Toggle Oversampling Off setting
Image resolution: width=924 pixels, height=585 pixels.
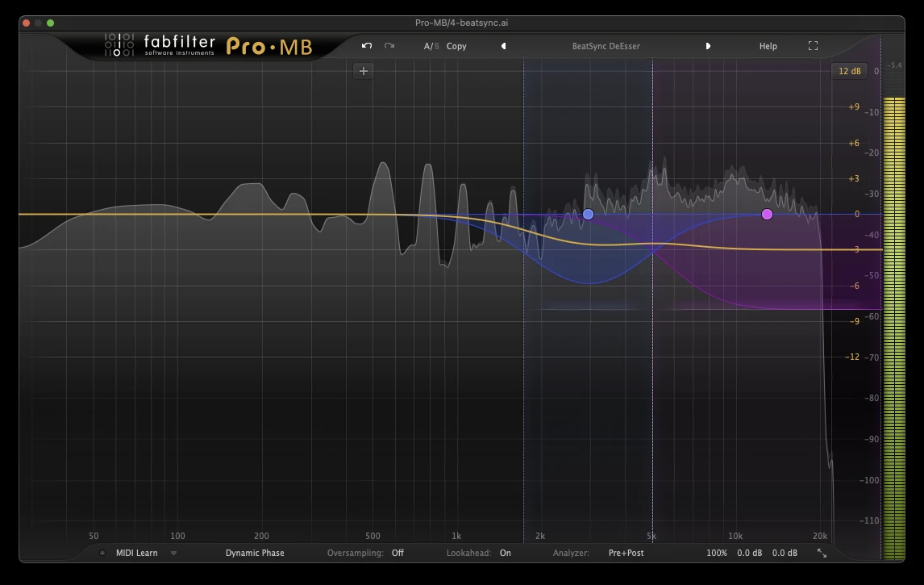pyautogui.click(x=397, y=553)
